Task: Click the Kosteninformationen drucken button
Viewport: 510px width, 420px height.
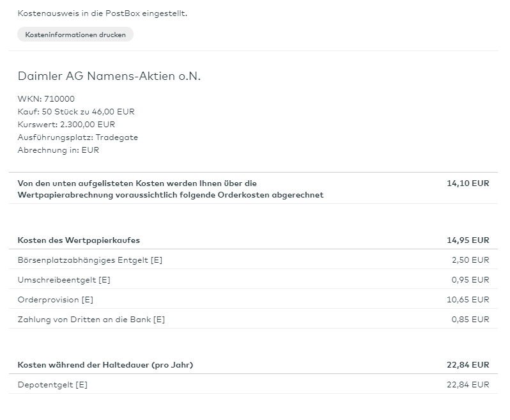Action: point(75,35)
